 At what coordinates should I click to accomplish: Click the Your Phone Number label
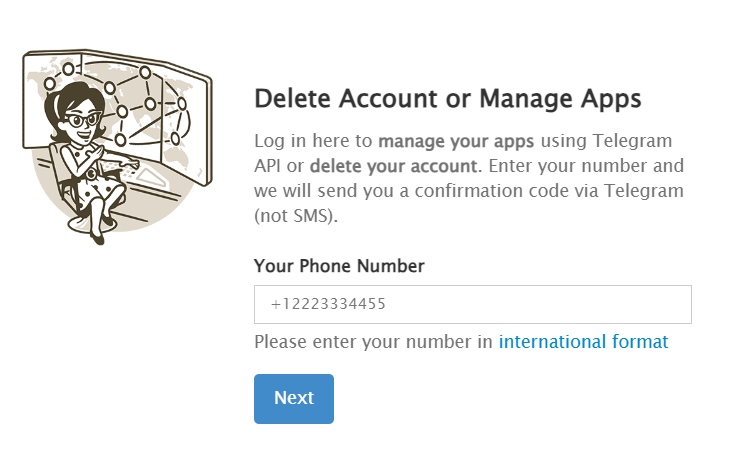pyautogui.click(x=339, y=266)
